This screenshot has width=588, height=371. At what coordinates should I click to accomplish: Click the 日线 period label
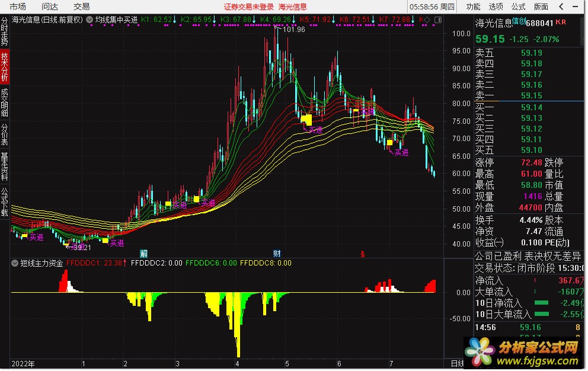click(x=457, y=363)
